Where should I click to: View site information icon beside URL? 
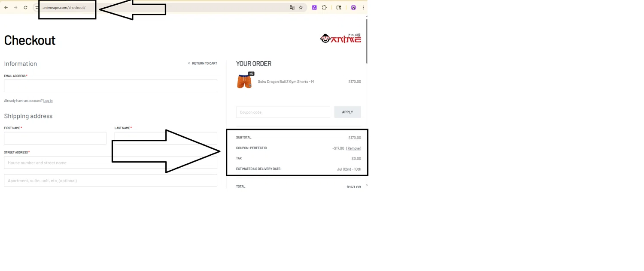pos(37,7)
